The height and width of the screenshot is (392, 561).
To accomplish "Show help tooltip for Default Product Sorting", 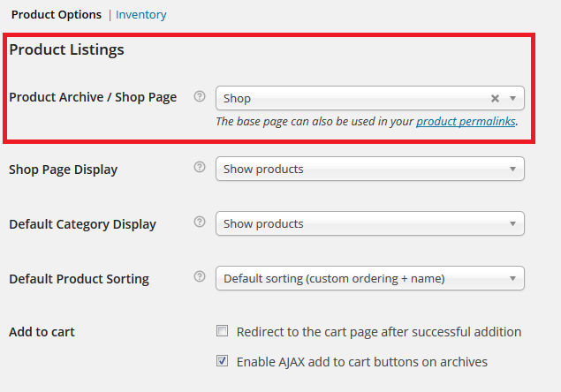I will (x=200, y=276).
